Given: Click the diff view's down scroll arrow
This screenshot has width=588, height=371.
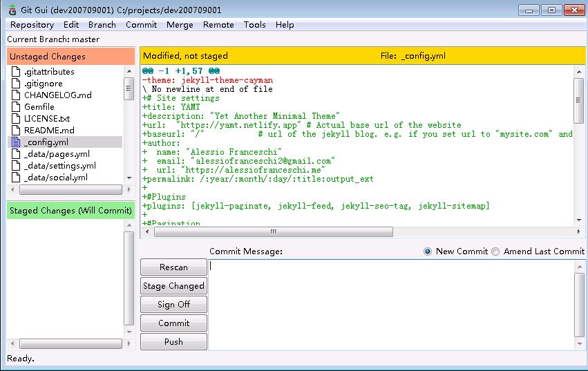Looking at the screenshot, I should [x=579, y=220].
